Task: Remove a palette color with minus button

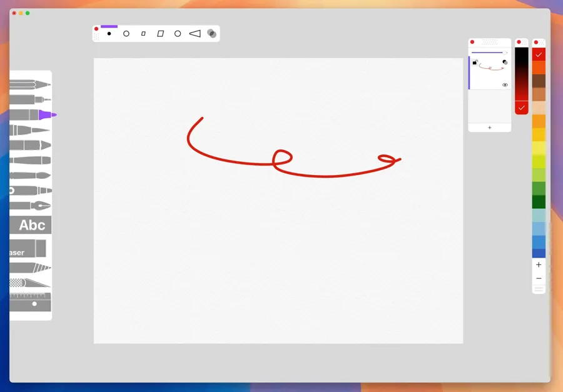Action: pyautogui.click(x=539, y=278)
